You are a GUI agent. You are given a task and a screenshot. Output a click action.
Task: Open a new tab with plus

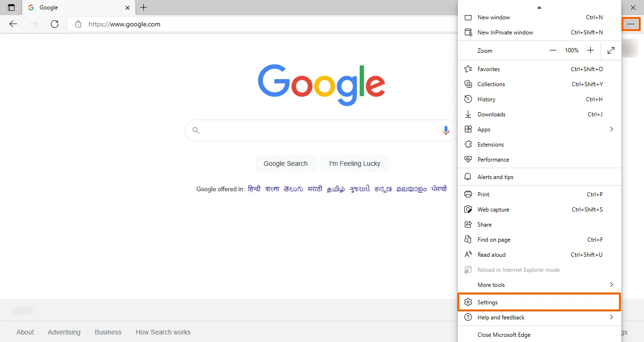(x=144, y=8)
